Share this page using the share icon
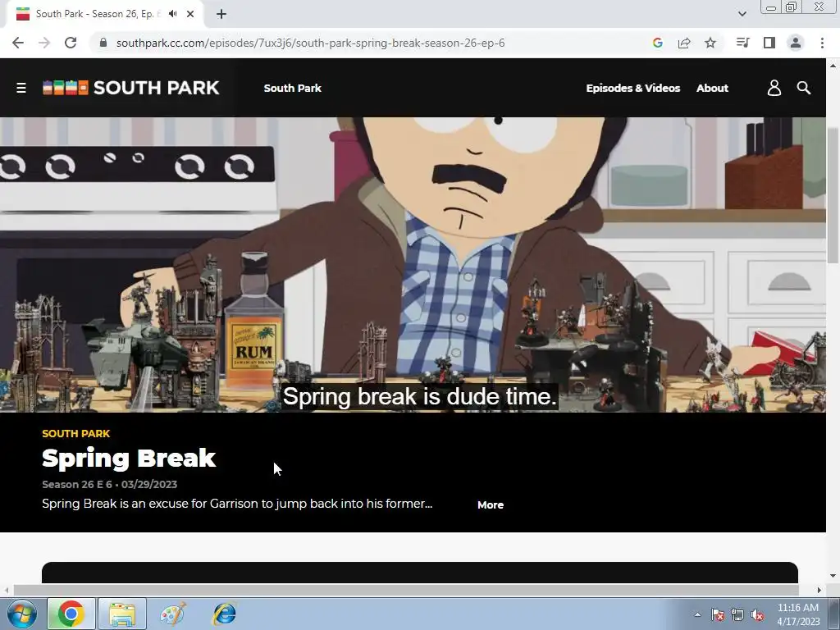Viewport: 840px width, 630px height. click(684, 43)
